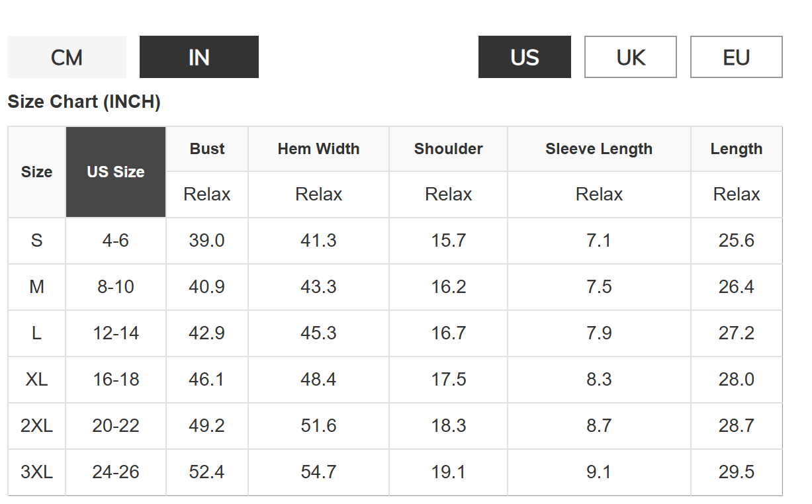Click the 54.7 hem width cell

tap(318, 472)
